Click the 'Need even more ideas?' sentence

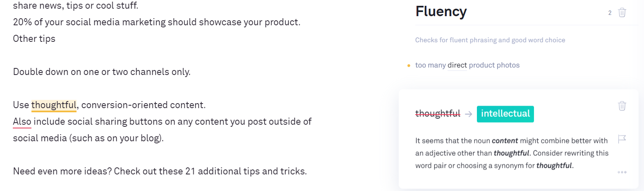[x=160, y=172]
